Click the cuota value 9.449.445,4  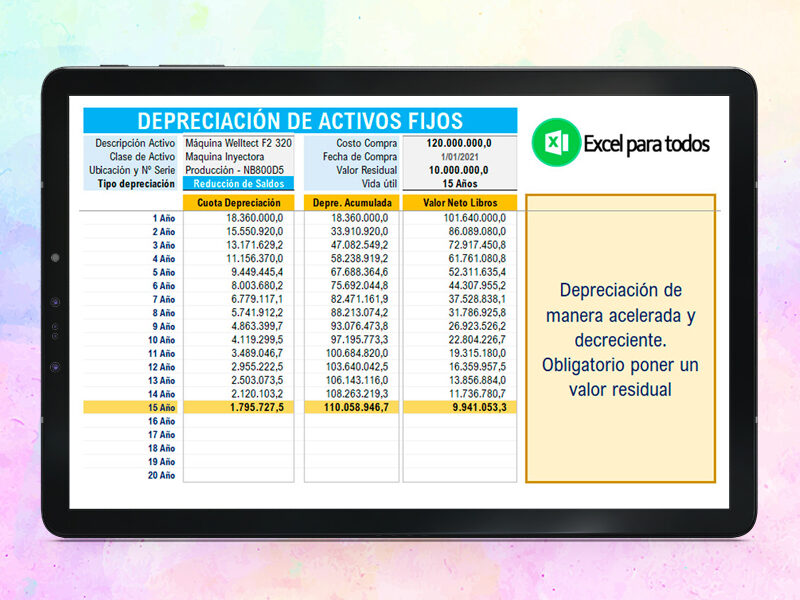[x=257, y=272]
